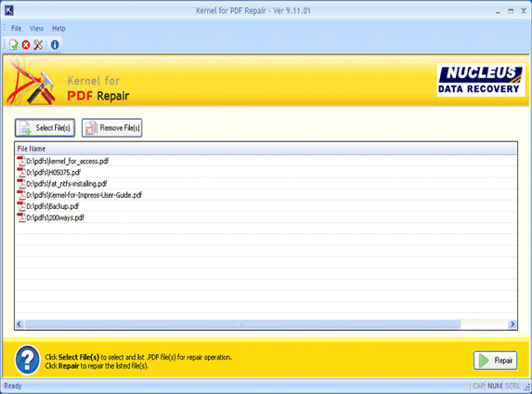Click PDF icon beside Kernel-for-Impress-User-Guide.pdf
This screenshot has width=532, height=394.
pos(21,195)
